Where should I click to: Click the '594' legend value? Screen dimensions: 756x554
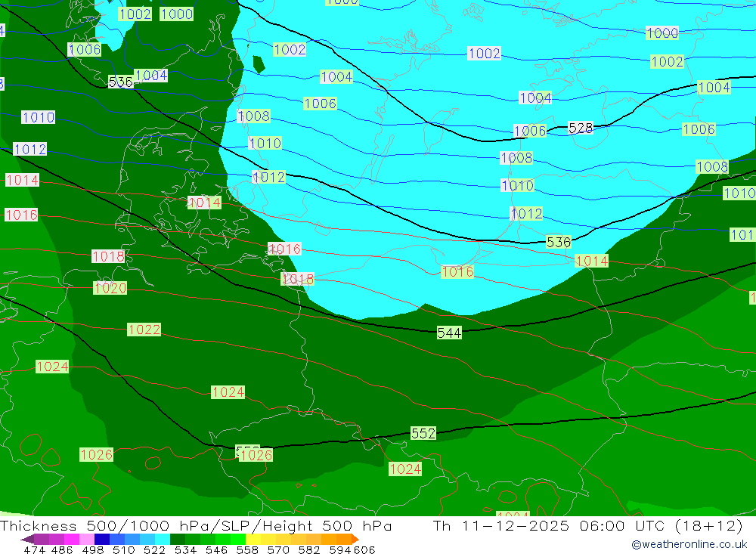[340, 549]
